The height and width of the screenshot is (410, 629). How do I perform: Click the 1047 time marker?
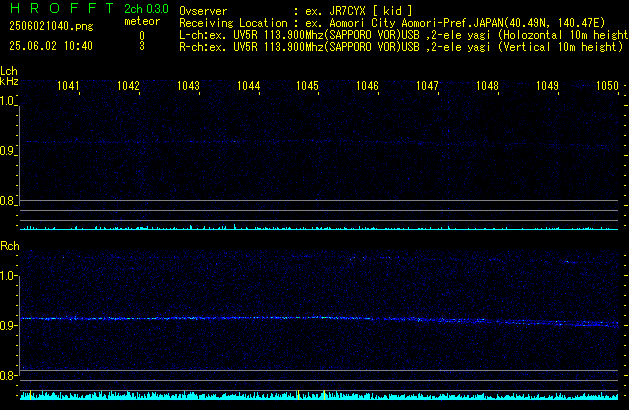pos(428,86)
